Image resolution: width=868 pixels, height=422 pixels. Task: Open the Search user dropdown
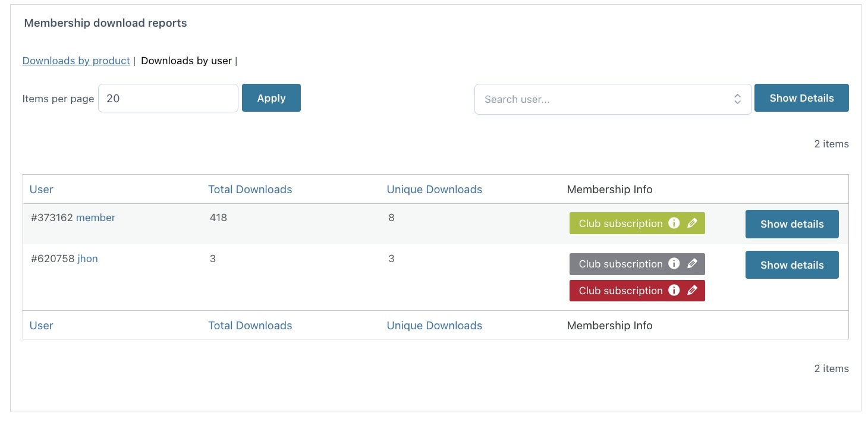(612, 99)
